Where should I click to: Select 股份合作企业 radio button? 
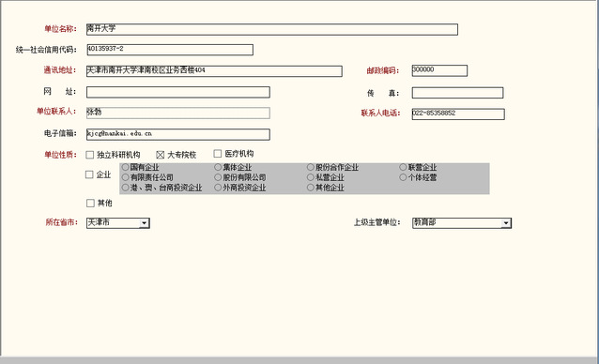coord(310,167)
